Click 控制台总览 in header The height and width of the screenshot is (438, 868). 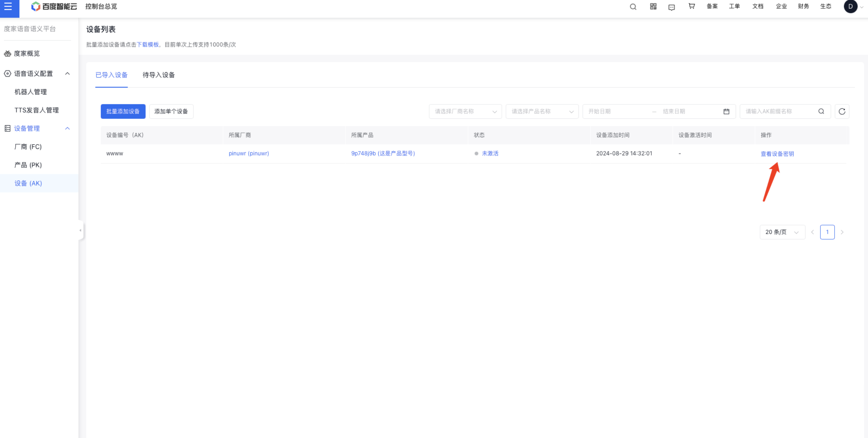tap(101, 6)
